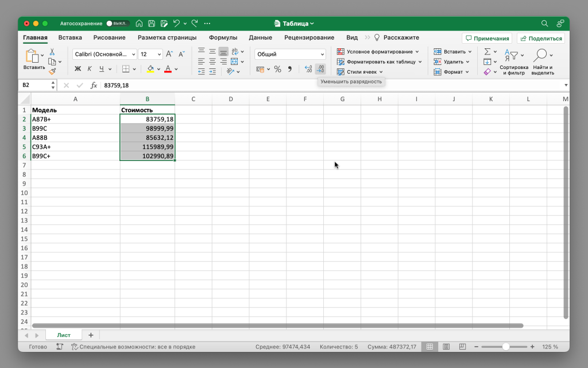Cut selection with the scissors icon
The height and width of the screenshot is (368, 588).
[x=52, y=52]
